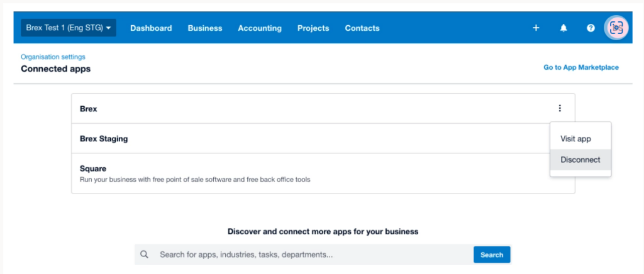644x274 pixels.
Task: Select the Brex connected app row
Action: coord(323,109)
